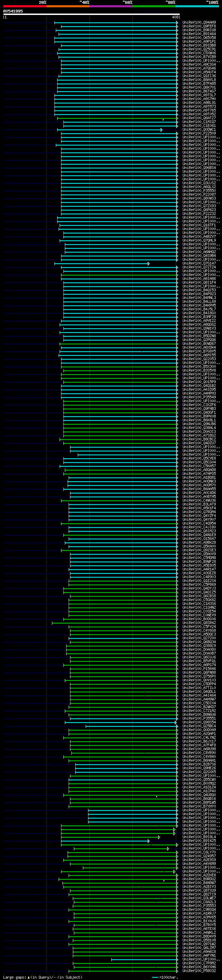Click the label UniRef100_Q27200
222x980 pixels.
[x=199, y=638]
